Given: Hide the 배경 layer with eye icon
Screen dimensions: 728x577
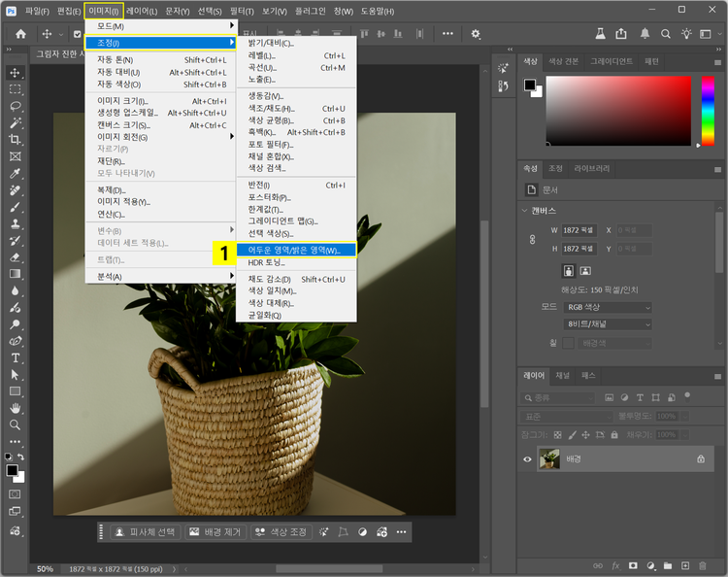Looking at the screenshot, I should 528,458.
